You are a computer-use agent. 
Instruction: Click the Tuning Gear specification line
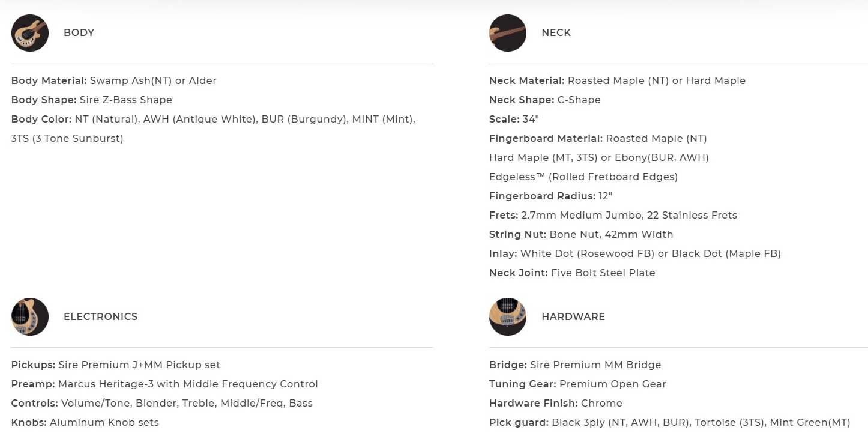coord(577,384)
